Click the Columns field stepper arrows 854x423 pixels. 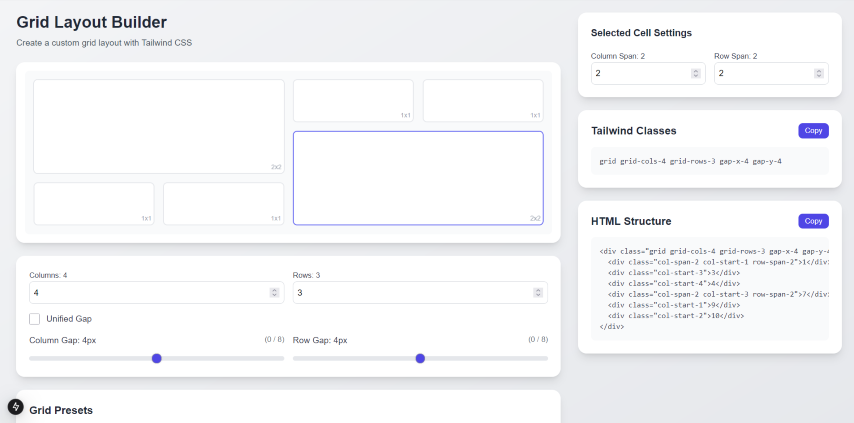point(274,293)
